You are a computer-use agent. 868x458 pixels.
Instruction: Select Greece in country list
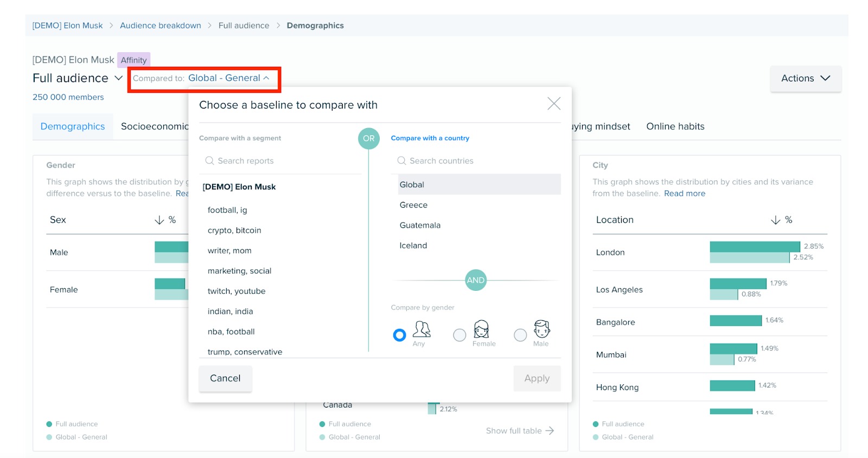[x=479, y=205]
